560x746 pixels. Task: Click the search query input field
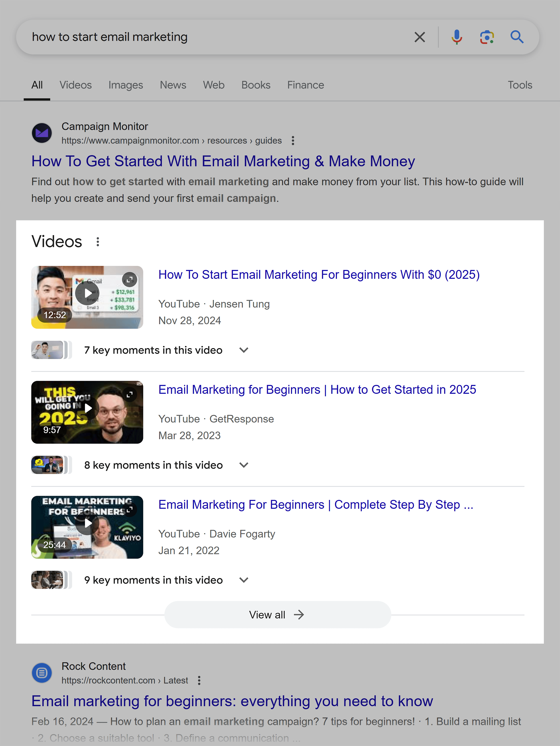216,37
